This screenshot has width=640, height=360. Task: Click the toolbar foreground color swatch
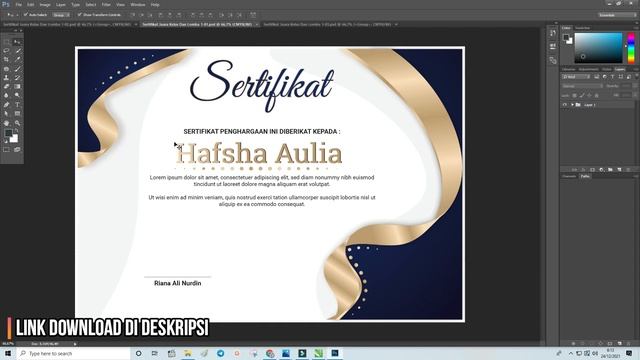click(x=8, y=134)
